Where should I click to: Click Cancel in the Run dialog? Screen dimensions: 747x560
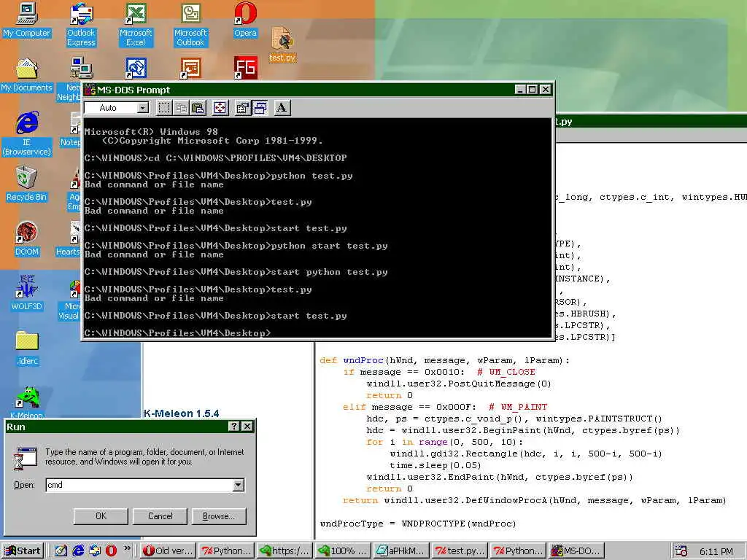coord(160,516)
